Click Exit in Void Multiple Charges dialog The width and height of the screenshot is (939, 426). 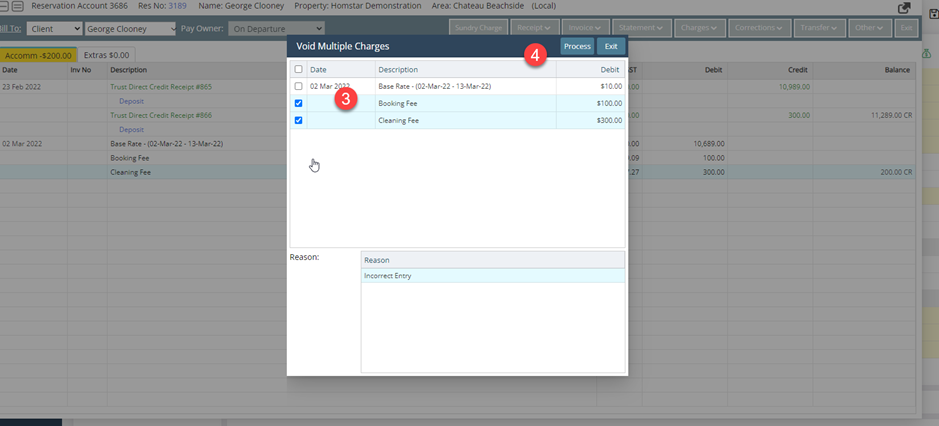tap(611, 46)
